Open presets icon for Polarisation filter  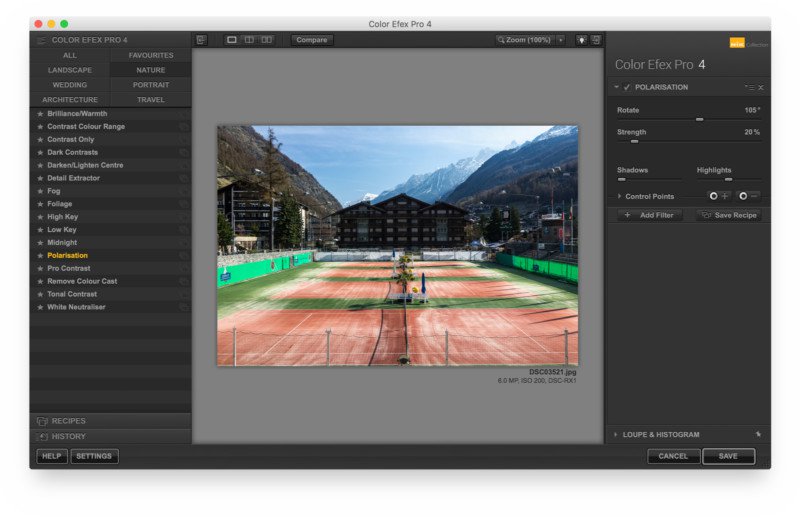pyautogui.click(x=184, y=256)
